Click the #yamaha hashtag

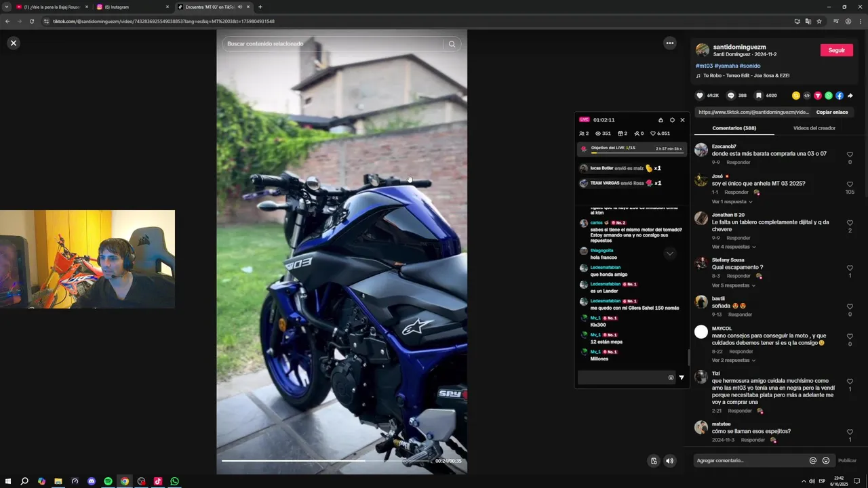[x=726, y=66]
